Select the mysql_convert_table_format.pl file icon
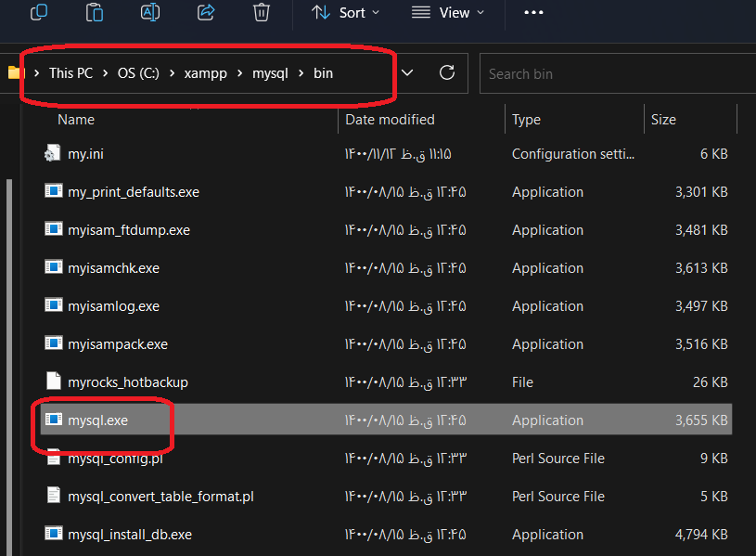The width and height of the screenshot is (756, 556). click(54, 495)
